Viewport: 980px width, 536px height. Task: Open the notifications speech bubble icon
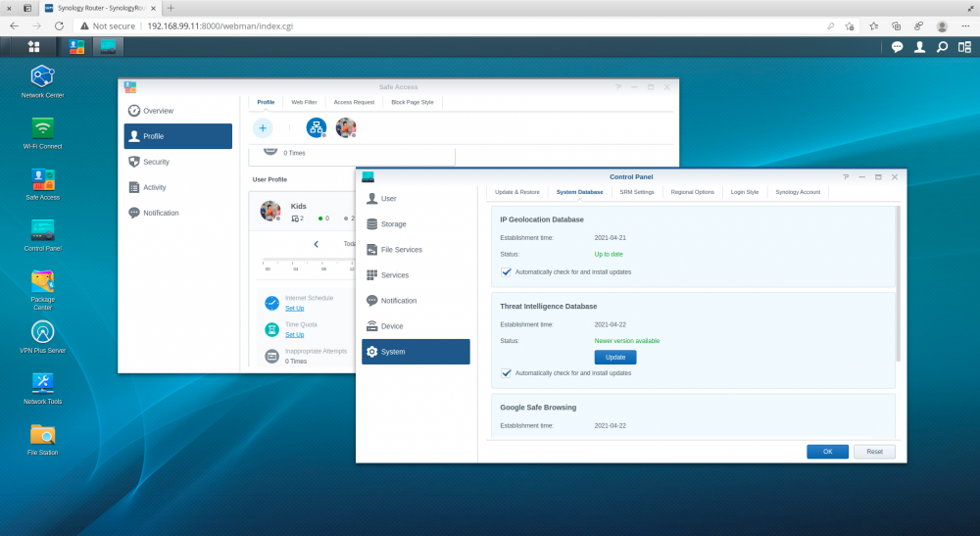click(897, 47)
